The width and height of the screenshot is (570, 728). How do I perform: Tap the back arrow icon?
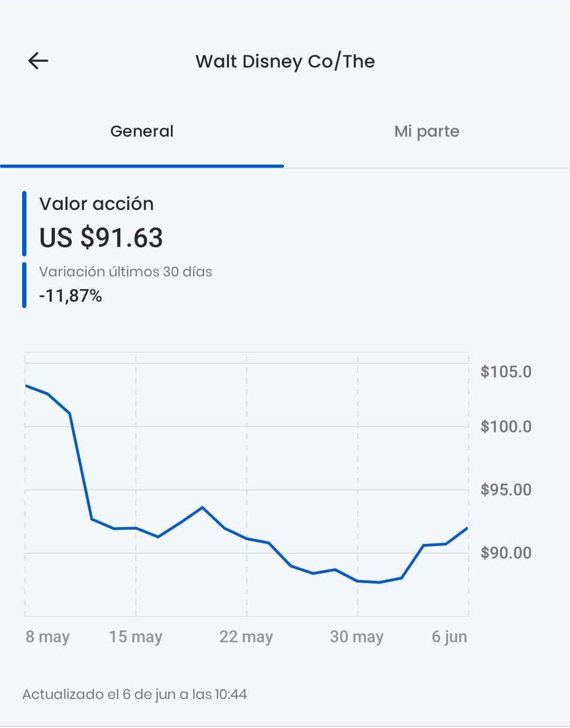(x=38, y=61)
